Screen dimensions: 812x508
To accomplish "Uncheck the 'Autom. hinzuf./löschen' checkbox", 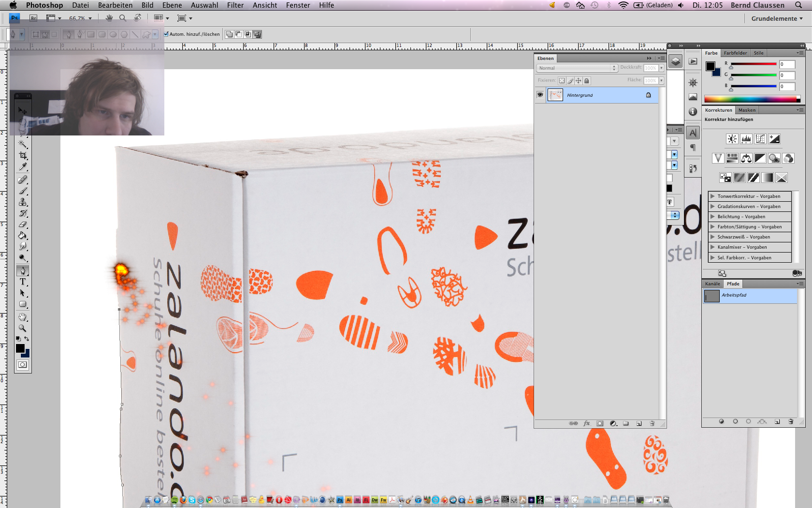I will (x=166, y=34).
